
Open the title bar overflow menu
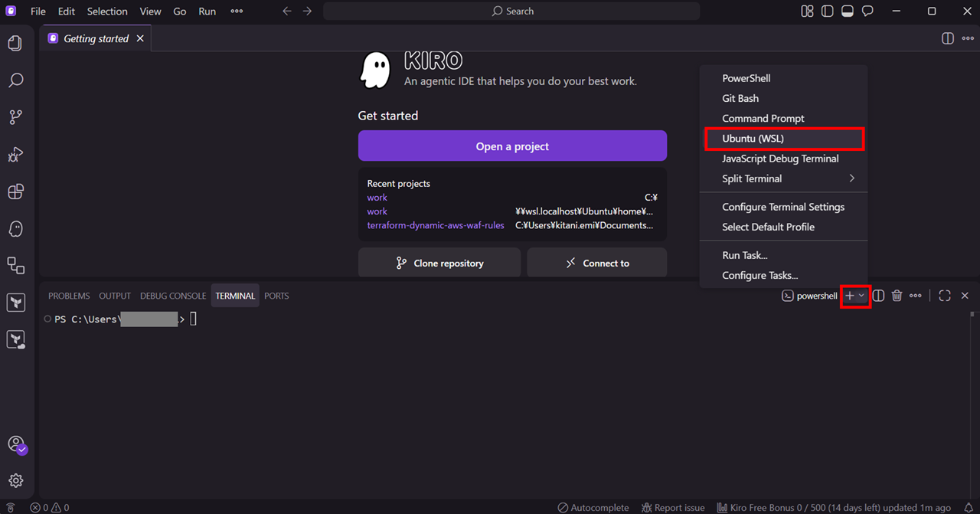pyautogui.click(x=237, y=11)
